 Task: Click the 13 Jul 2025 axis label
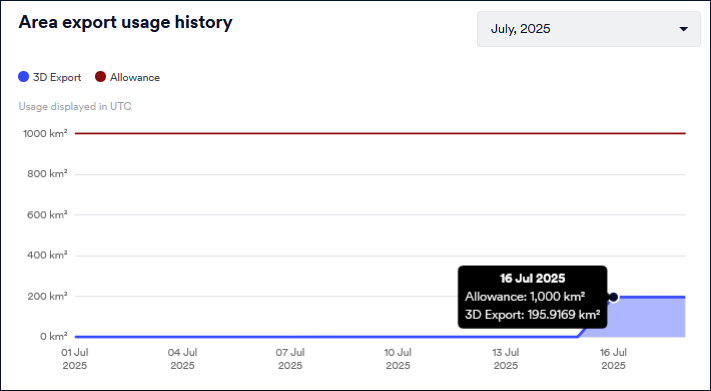[506, 359]
